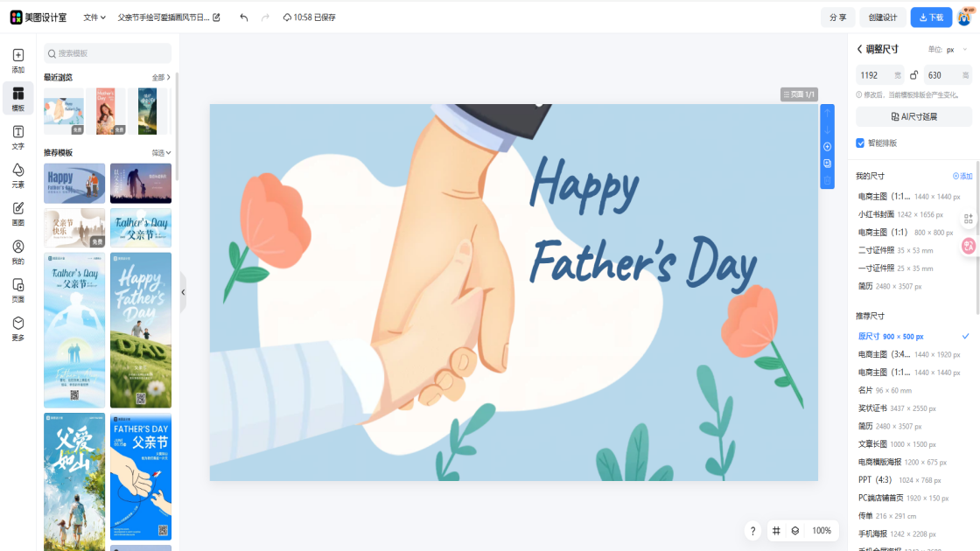Duplicate the page using the copy icon
980x551 pixels.
click(x=827, y=164)
